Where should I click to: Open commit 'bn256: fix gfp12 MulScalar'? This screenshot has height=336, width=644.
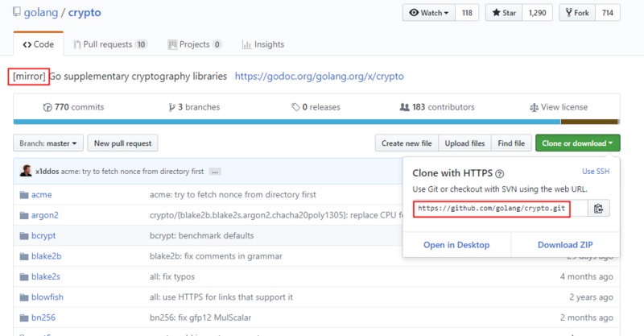point(200,318)
